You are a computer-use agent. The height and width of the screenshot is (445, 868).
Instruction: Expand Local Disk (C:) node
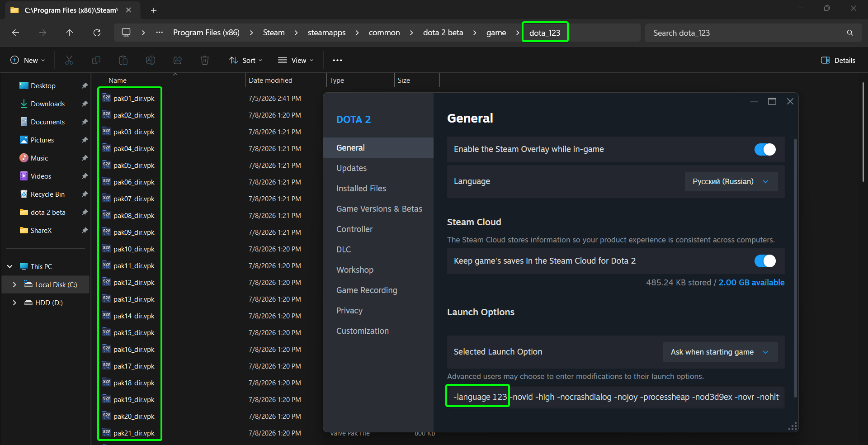click(x=14, y=284)
